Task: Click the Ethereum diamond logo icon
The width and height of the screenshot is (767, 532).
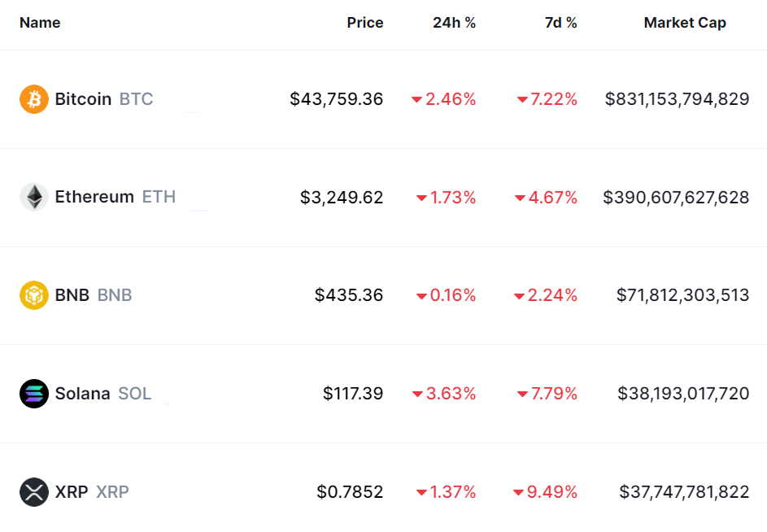Action: (x=34, y=197)
